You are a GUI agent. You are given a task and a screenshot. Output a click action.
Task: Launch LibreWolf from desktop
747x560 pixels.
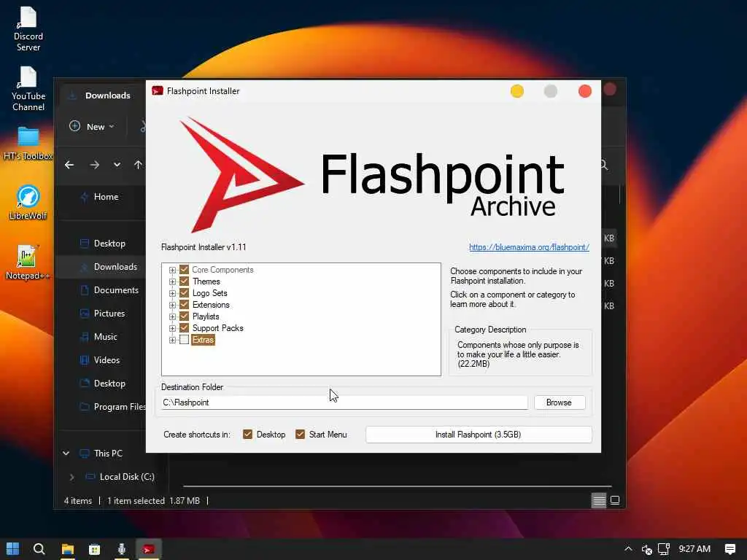coord(28,203)
